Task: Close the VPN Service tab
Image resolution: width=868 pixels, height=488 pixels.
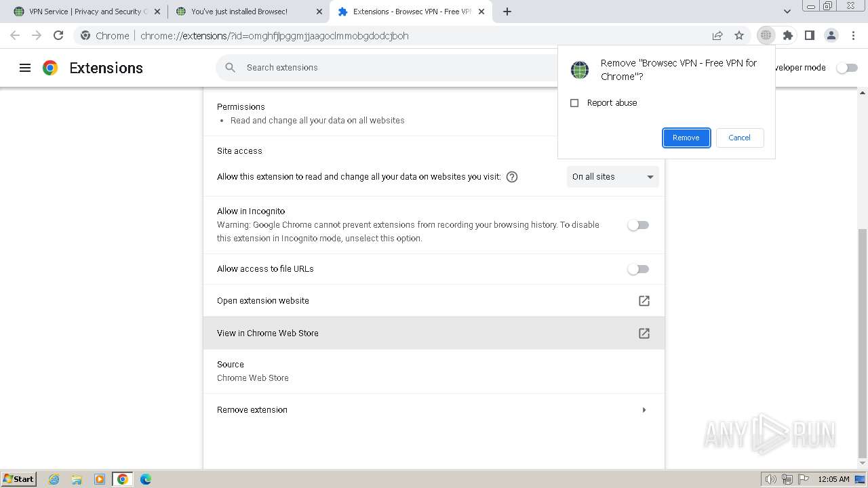Action: point(157,12)
